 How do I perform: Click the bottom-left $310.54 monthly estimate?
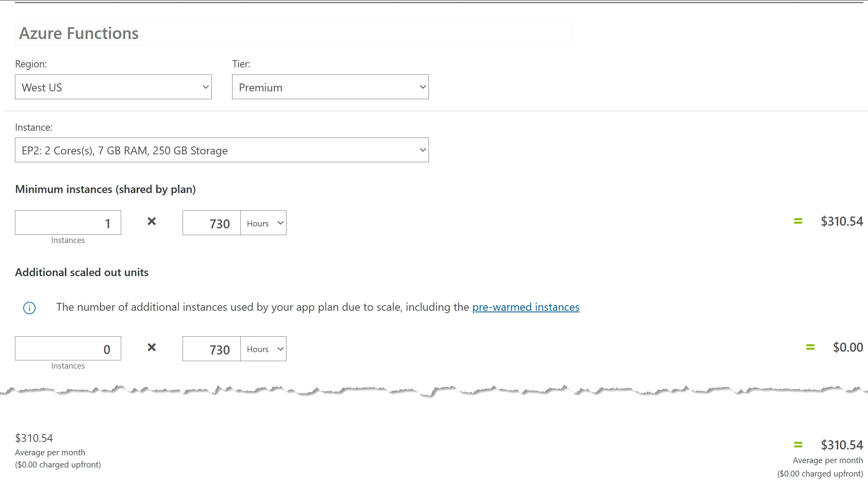[x=34, y=438]
